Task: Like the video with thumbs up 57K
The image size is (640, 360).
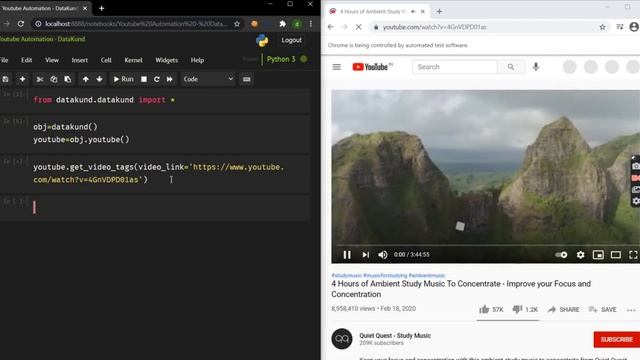Action: pyautogui.click(x=491, y=309)
